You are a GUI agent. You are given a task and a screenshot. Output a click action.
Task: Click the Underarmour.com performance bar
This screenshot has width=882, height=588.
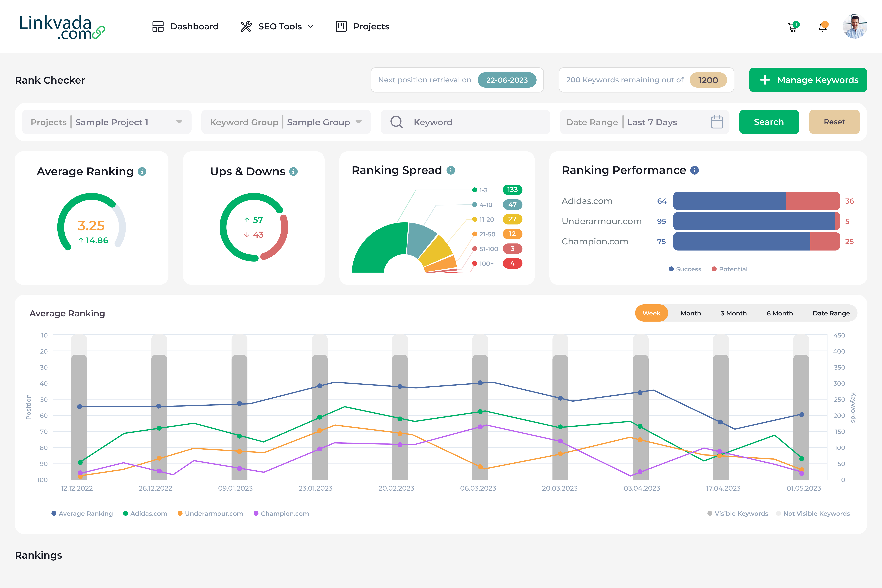click(x=756, y=221)
